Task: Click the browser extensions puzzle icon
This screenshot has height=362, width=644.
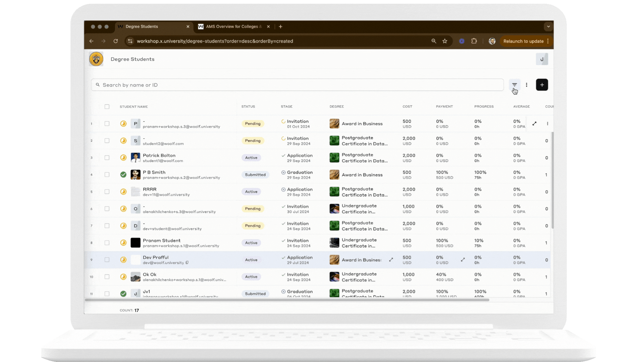Action: 474,41
